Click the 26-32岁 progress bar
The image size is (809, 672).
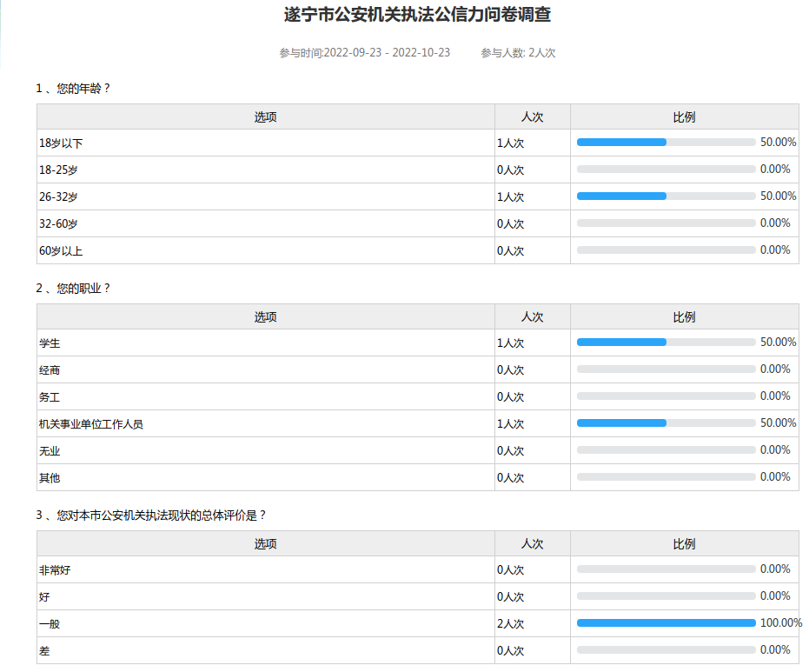(x=666, y=196)
